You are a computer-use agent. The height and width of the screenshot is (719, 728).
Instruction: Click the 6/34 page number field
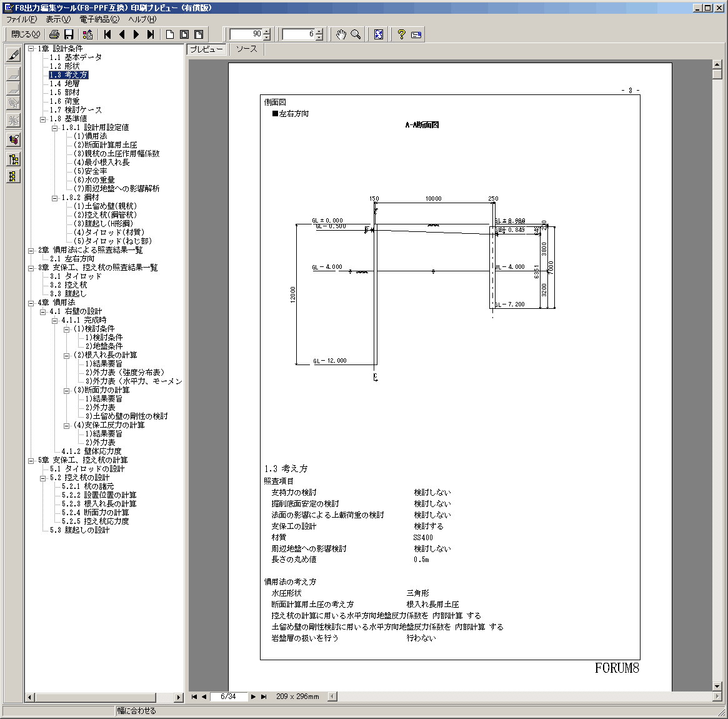click(x=228, y=696)
